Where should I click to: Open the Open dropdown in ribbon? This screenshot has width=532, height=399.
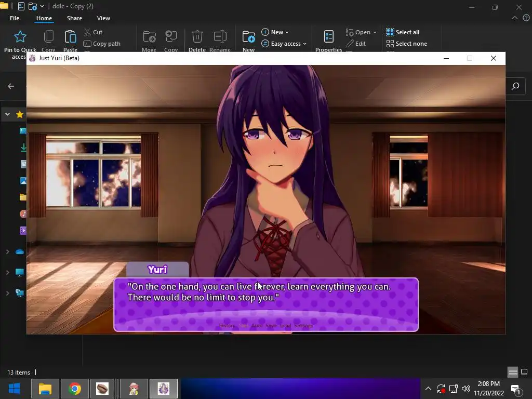(x=361, y=32)
